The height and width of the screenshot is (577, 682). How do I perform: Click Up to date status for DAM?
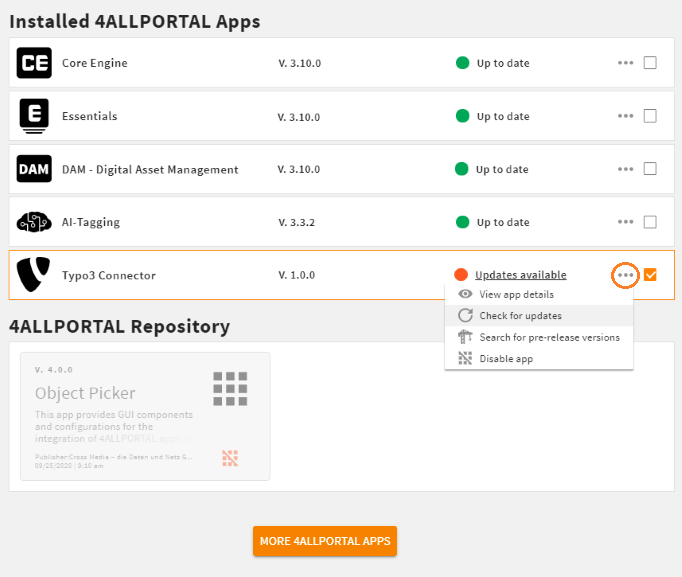(502, 169)
